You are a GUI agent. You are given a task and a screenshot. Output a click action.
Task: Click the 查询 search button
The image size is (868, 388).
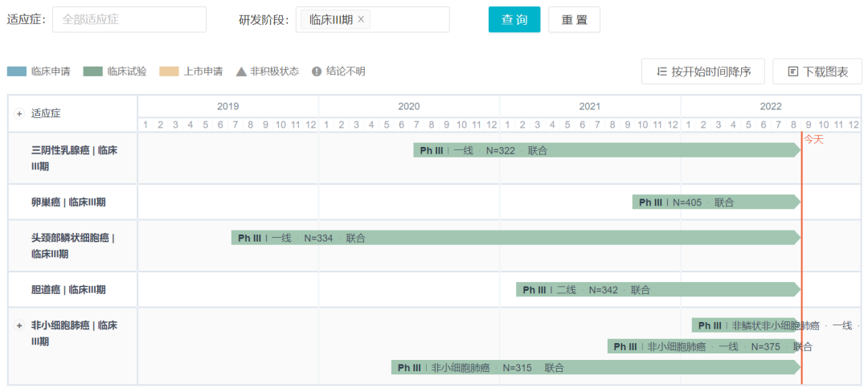(x=514, y=19)
